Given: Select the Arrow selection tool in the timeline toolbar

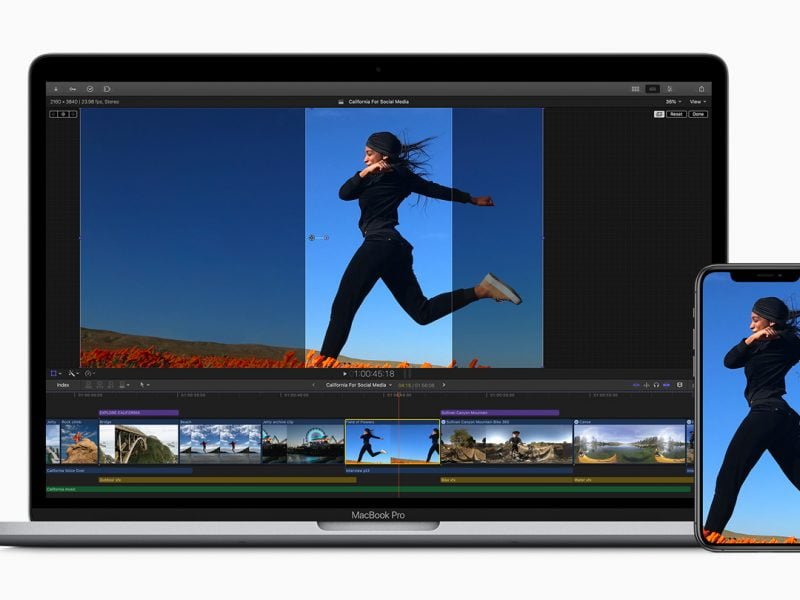Looking at the screenshot, I should point(143,384).
